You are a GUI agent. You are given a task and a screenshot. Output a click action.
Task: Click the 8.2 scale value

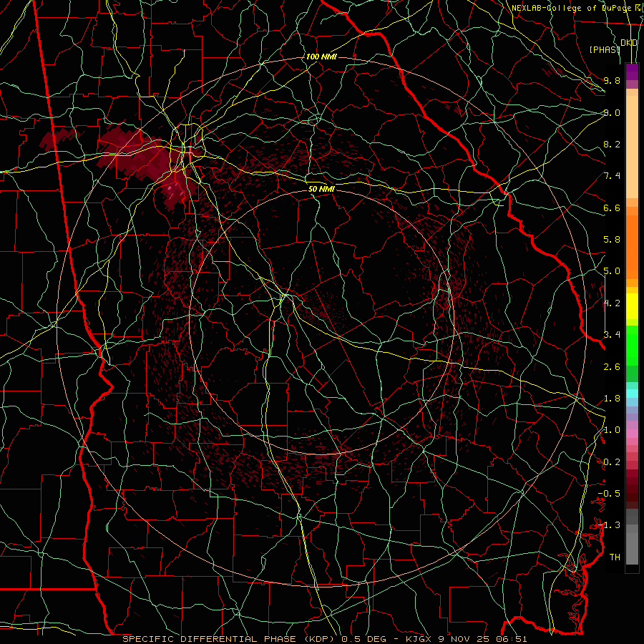pos(612,144)
